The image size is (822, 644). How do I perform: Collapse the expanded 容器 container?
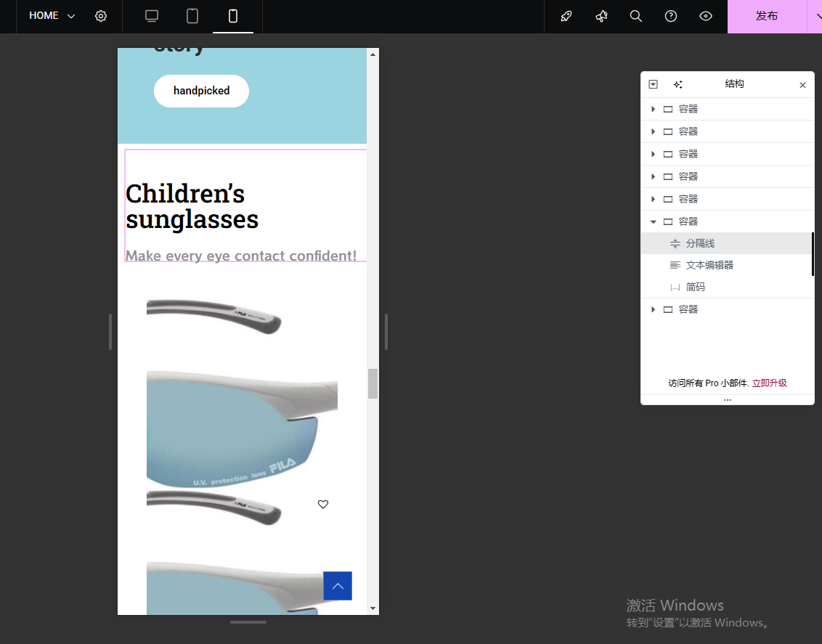pos(653,221)
